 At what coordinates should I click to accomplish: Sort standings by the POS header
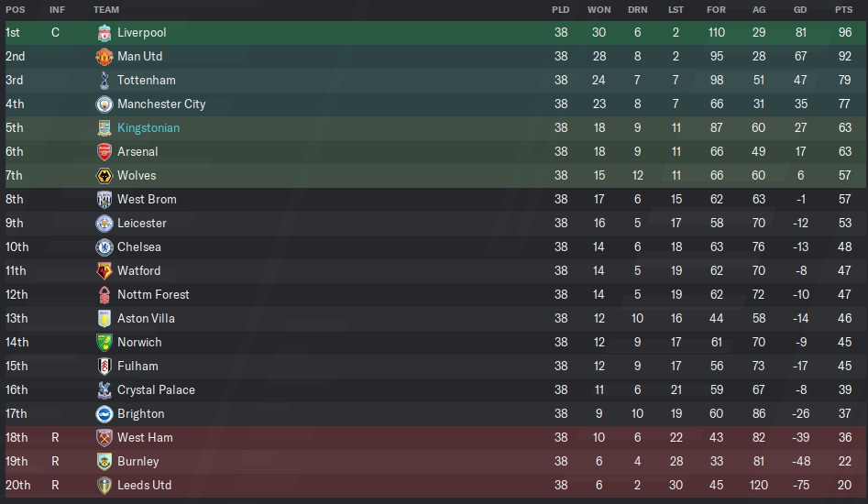coord(14,9)
